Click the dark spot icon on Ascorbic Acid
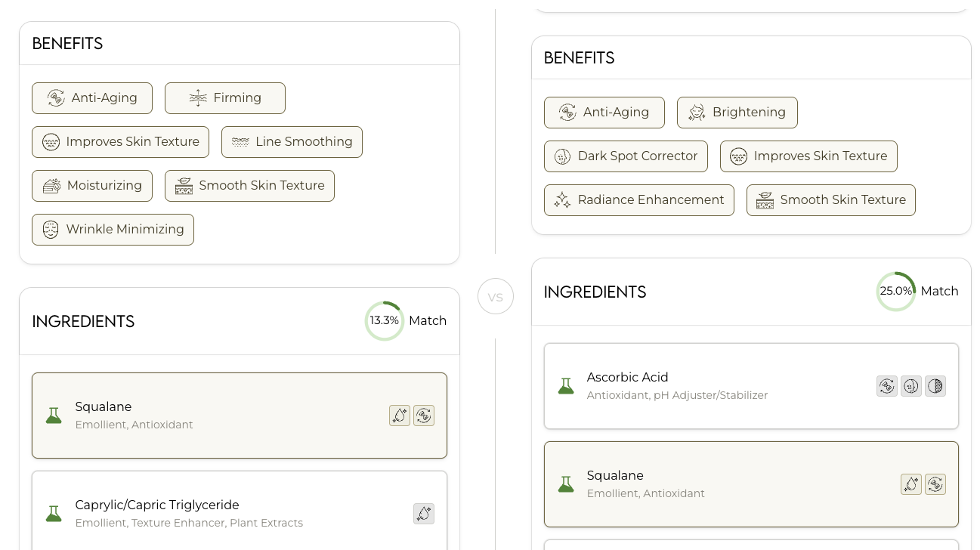 (911, 386)
